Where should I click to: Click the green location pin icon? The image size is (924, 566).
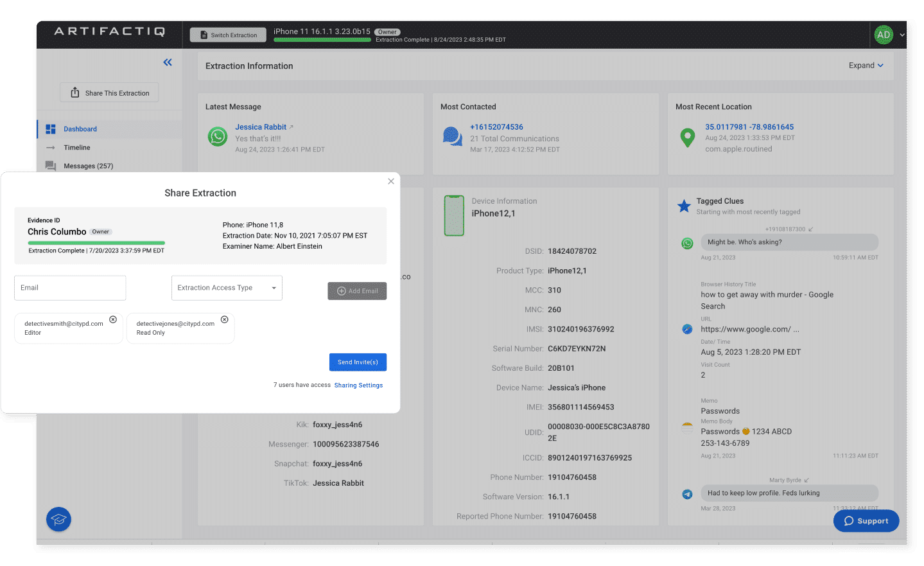click(687, 137)
